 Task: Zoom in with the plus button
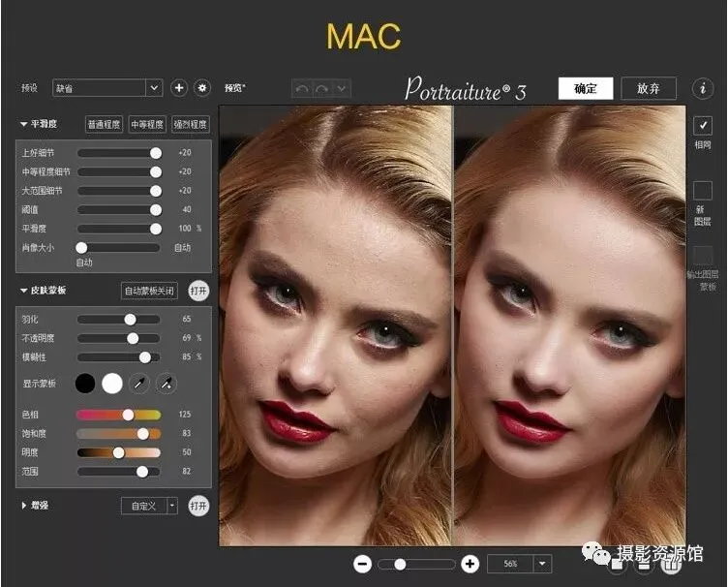(470, 564)
